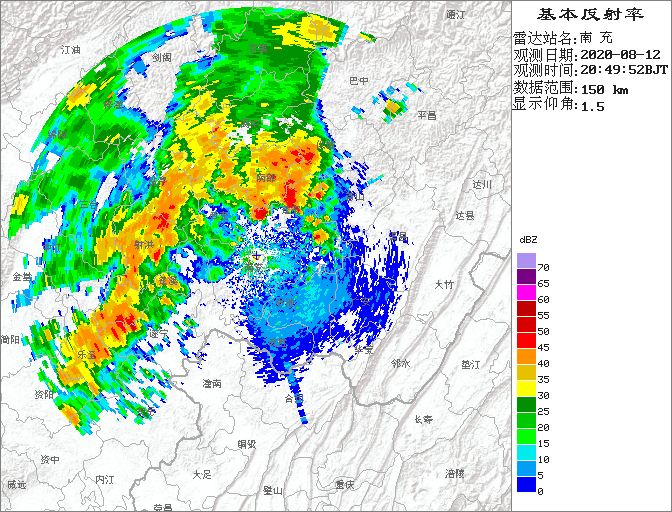Click the elevation angle value 1.5
The height and width of the screenshot is (512, 672).
(x=593, y=106)
